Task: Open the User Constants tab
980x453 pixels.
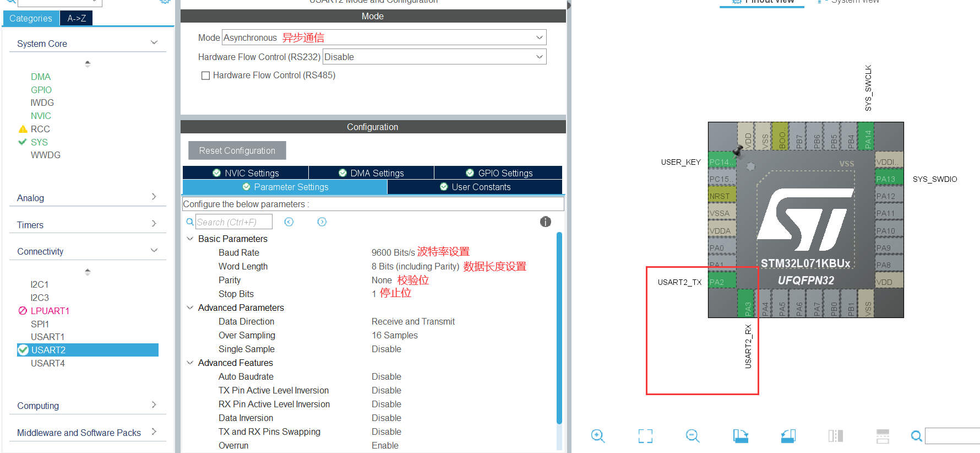Action: 475,187
